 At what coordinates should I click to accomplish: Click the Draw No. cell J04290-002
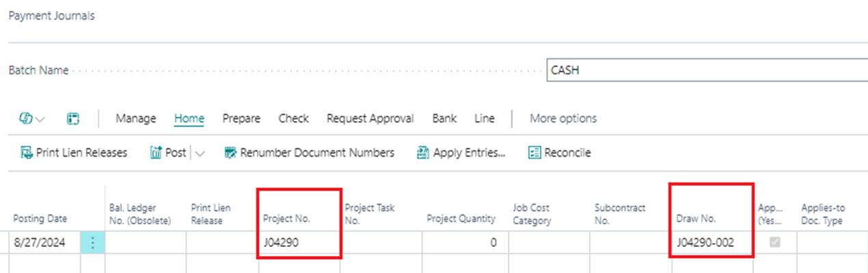click(711, 243)
